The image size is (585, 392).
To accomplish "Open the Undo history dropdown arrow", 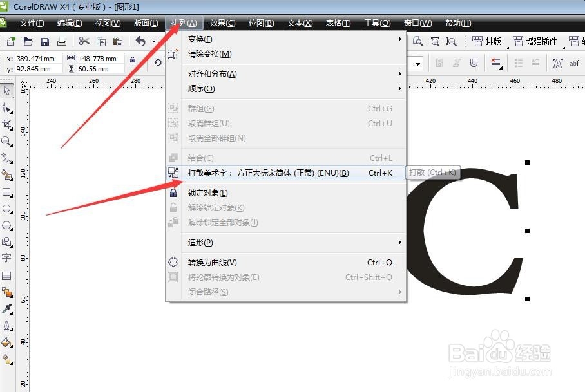I will 153,41.
